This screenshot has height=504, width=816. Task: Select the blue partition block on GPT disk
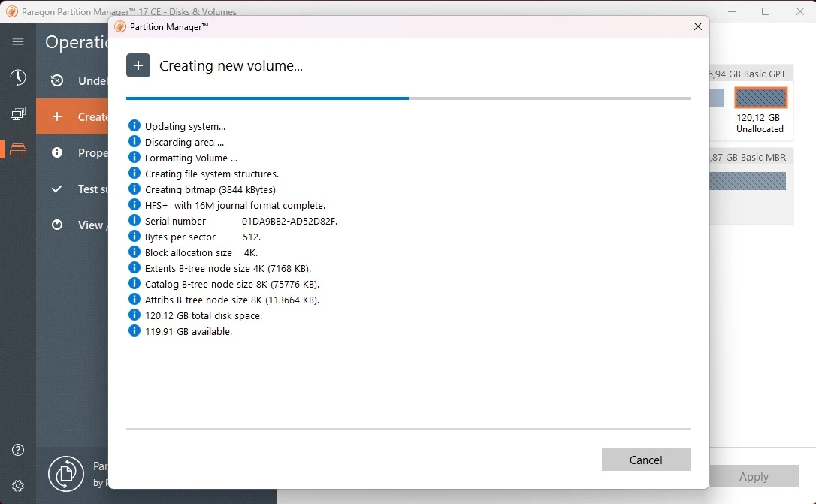click(x=717, y=98)
